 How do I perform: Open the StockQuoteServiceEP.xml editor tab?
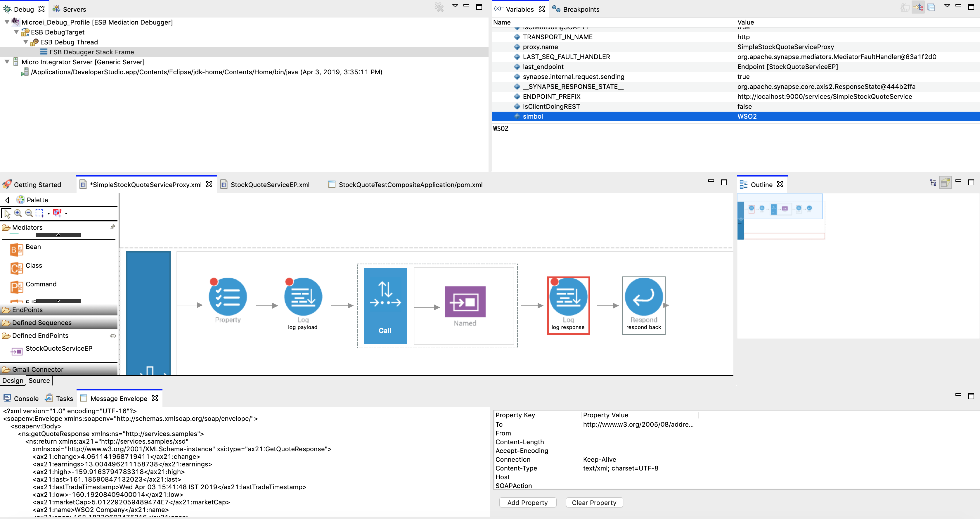coord(265,184)
